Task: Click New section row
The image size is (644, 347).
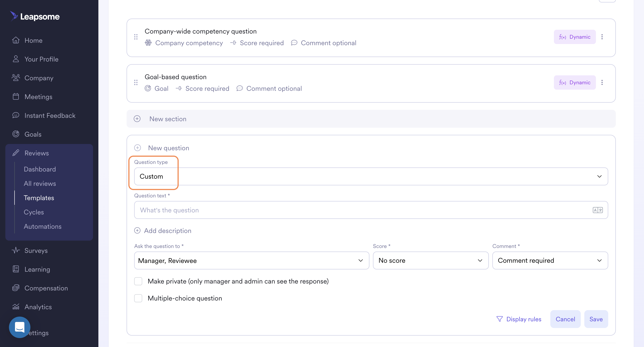Action: [371, 119]
